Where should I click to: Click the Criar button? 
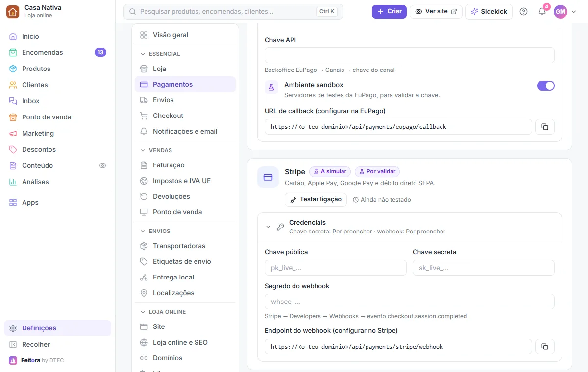(x=389, y=11)
